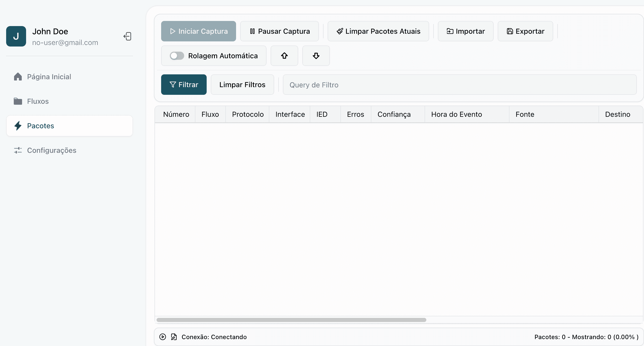The width and height of the screenshot is (644, 346).
Task: Jump to bottom with down arrow button
Action: pyautogui.click(x=316, y=56)
